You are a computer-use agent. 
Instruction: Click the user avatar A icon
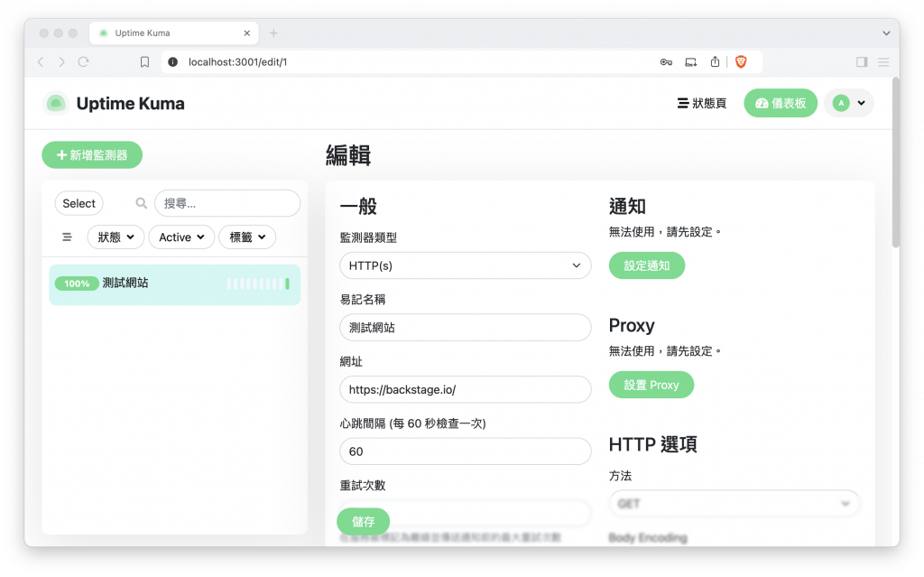point(841,103)
